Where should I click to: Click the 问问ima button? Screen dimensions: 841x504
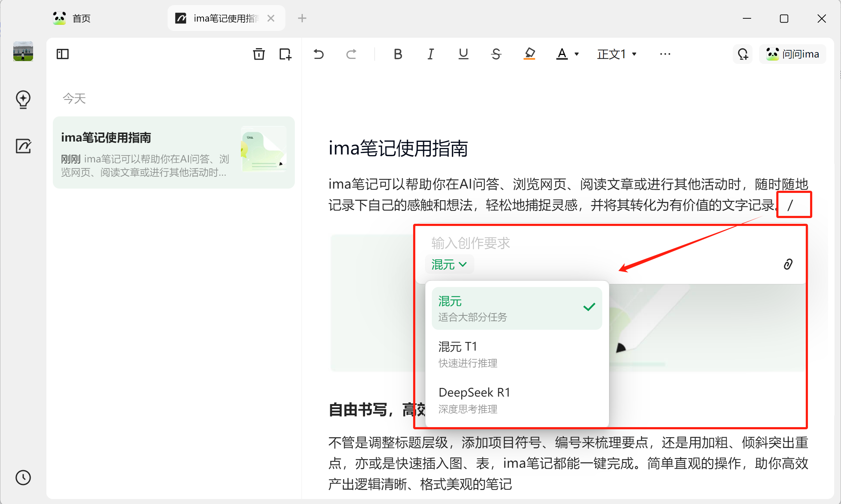point(792,54)
